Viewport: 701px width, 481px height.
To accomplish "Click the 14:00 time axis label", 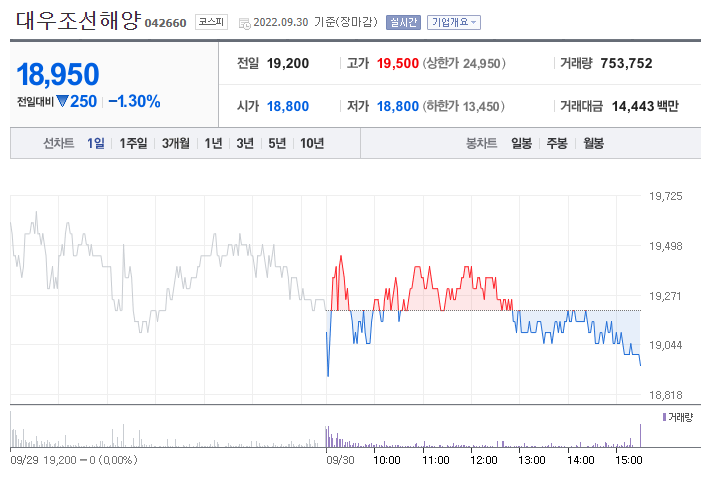I will click(x=581, y=460).
